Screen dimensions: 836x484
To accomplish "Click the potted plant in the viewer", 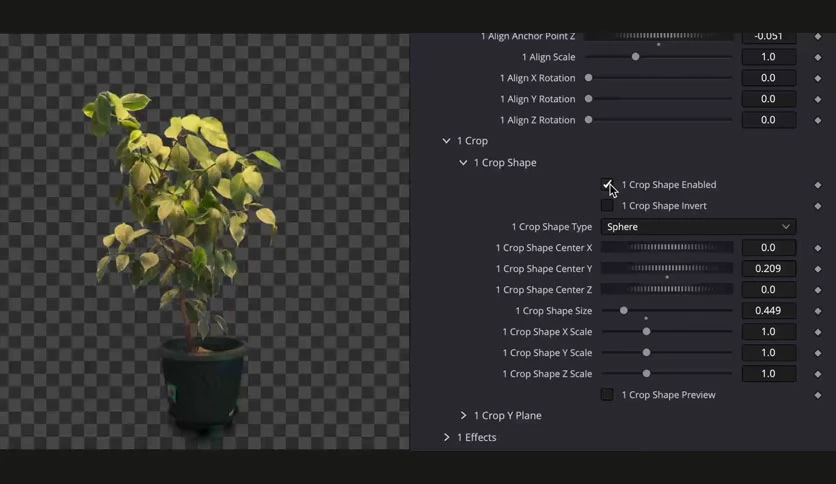I will (184, 261).
